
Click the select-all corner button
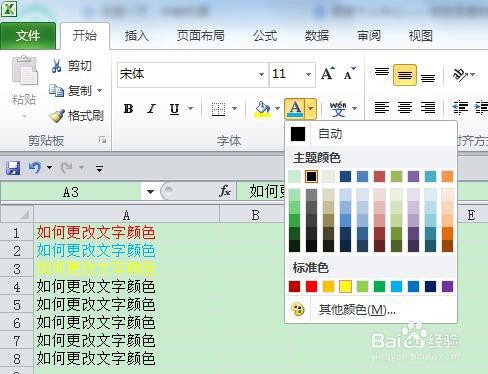click(17, 214)
